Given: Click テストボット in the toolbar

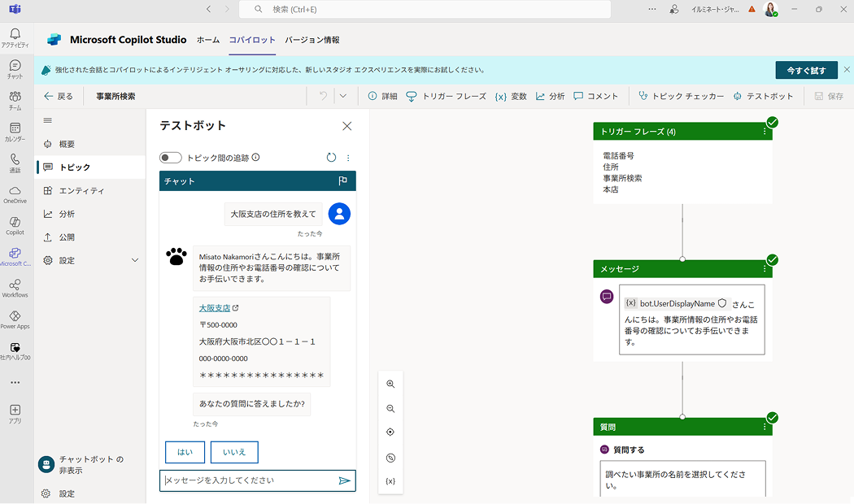Looking at the screenshot, I should pos(763,97).
